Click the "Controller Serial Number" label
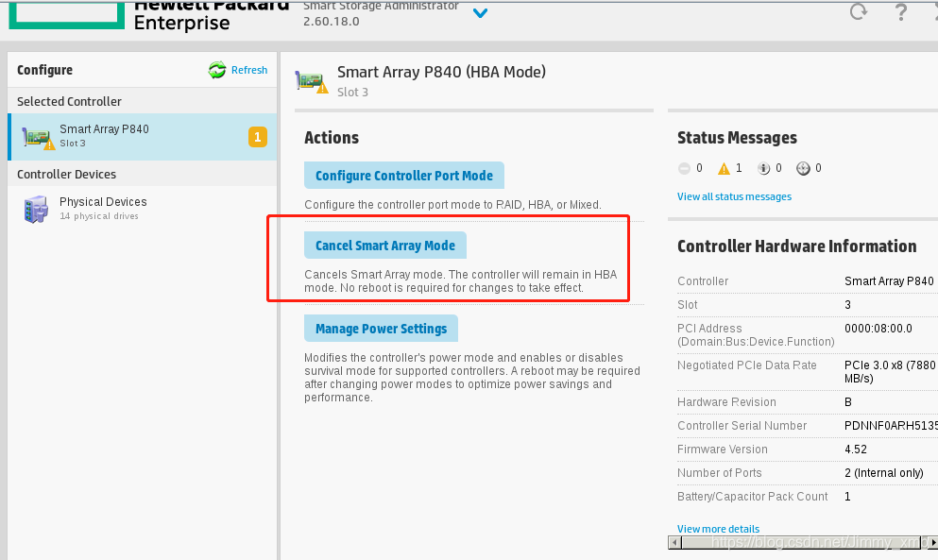Screen dimensions: 938x560 click(742, 425)
